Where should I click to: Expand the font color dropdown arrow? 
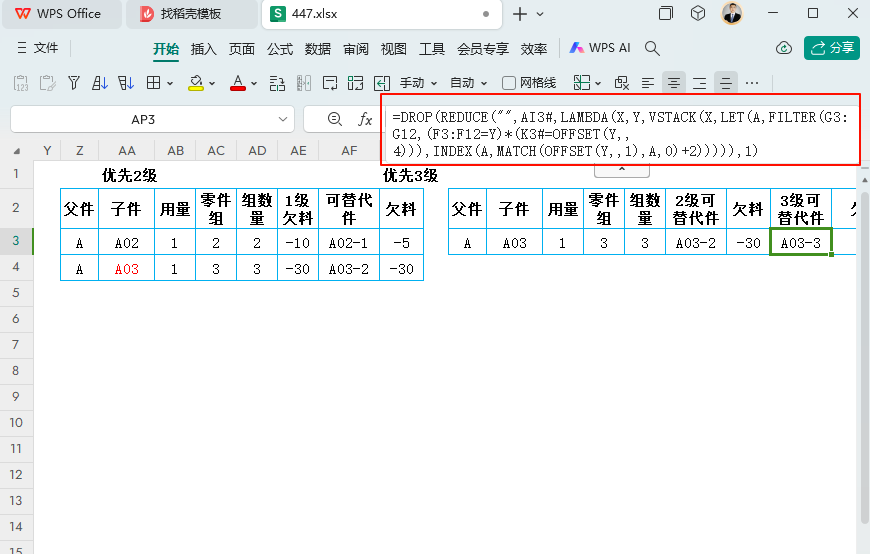254,84
